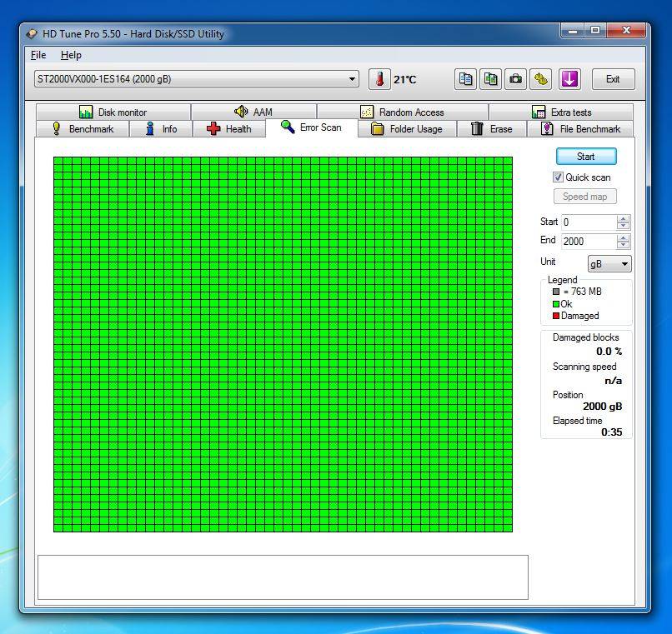Screen dimensions: 672x634
Task: Click the Exit button
Action: pyautogui.click(x=613, y=79)
